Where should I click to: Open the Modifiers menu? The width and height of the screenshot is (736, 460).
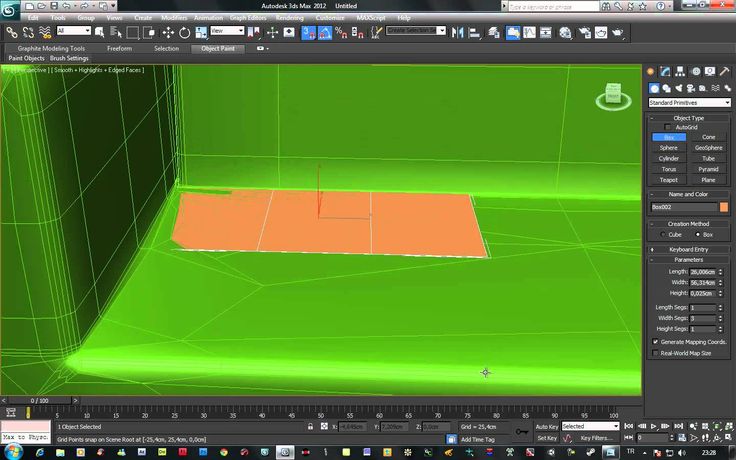click(x=174, y=17)
